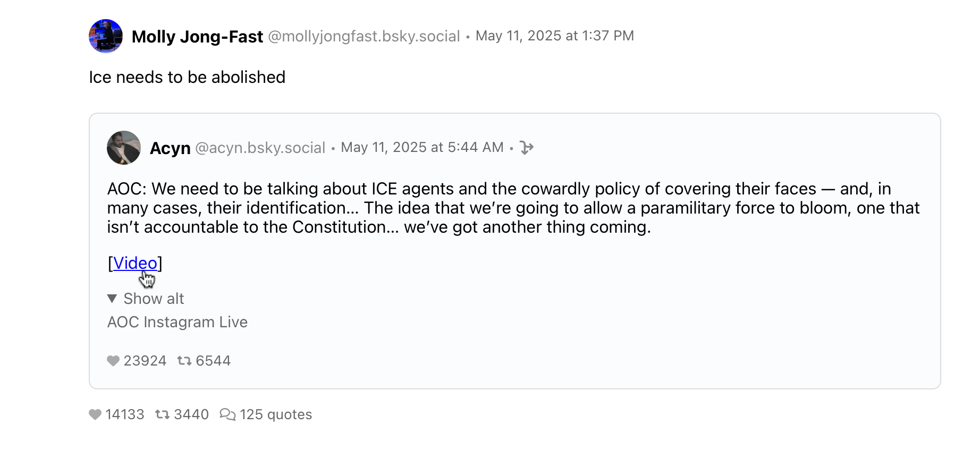Click the AOC Instagram Live alt text
Screen dimensions: 980x450
point(178,322)
